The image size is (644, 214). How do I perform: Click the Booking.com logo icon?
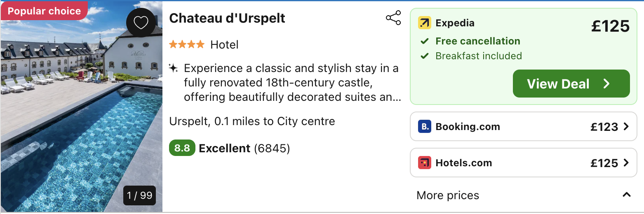pos(424,126)
